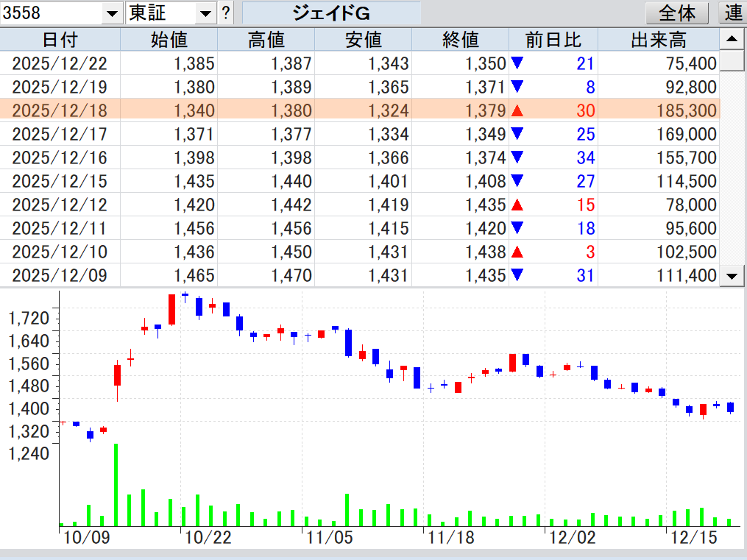Click the 全体 button

676,13
